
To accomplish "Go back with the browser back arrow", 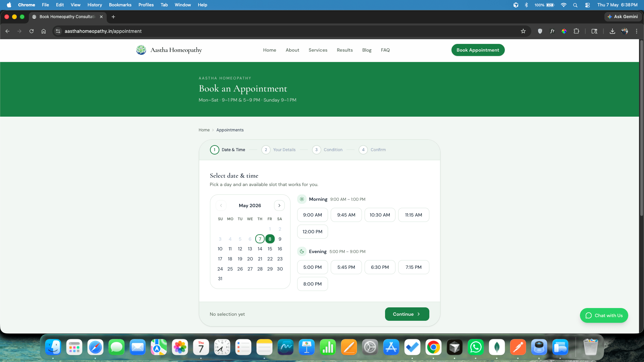I will [7, 31].
